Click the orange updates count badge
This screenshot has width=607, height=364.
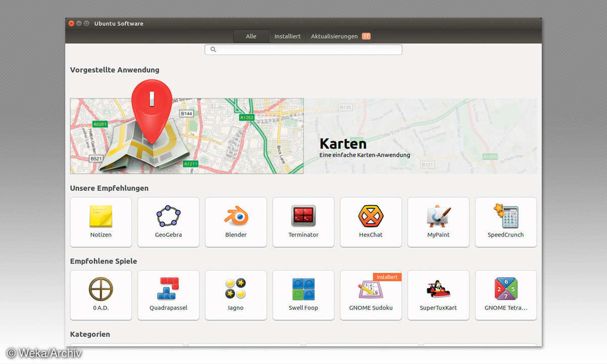[366, 36]
